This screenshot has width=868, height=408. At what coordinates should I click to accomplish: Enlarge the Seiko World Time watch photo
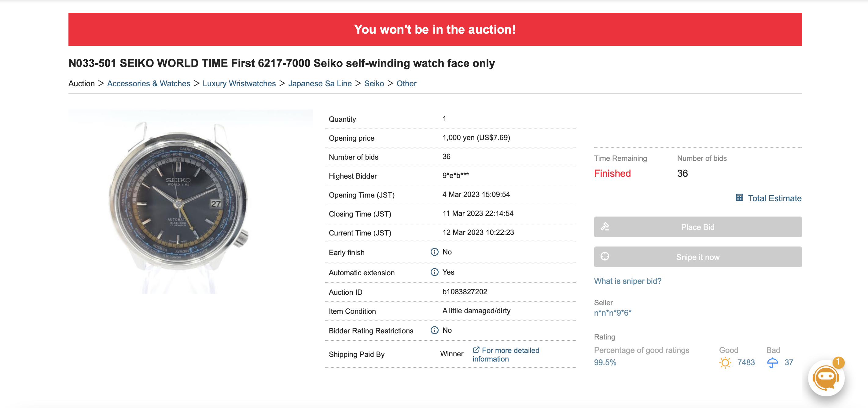pyautogui.click(x=190, y=201)
